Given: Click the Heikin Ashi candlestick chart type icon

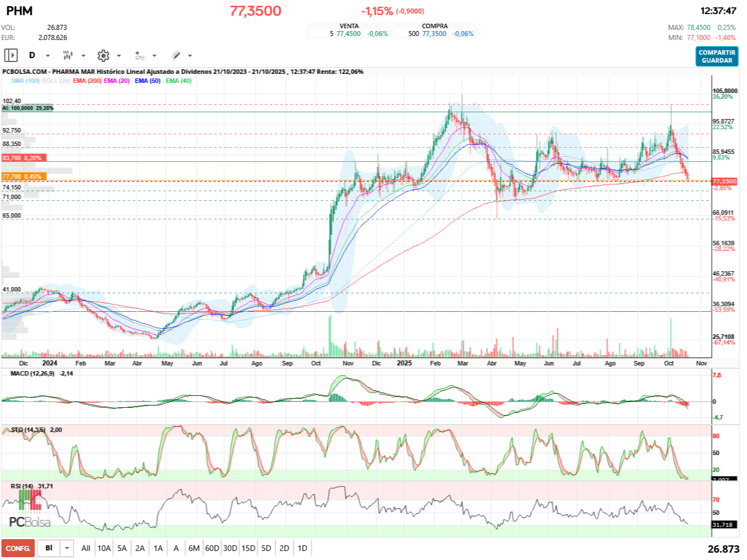Looking at the screenshot, I should (68, 55).
